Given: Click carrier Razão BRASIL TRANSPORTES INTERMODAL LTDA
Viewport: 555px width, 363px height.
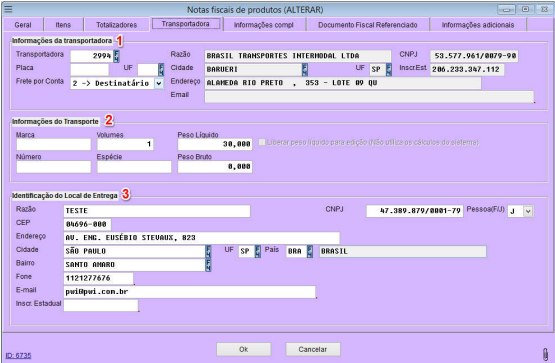Looking at the screenshot, I should pyautogui.click(x=298, y=56).
